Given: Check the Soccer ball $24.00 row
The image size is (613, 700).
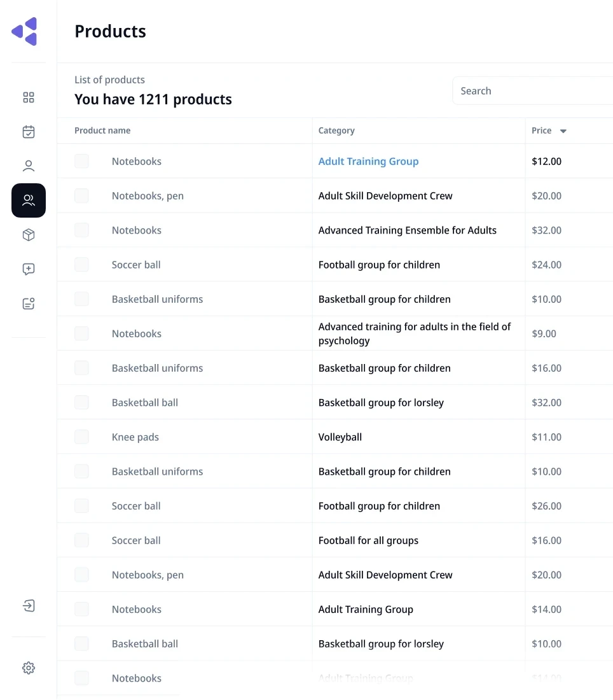Looking at the screenshot, I should click(81, 265).
